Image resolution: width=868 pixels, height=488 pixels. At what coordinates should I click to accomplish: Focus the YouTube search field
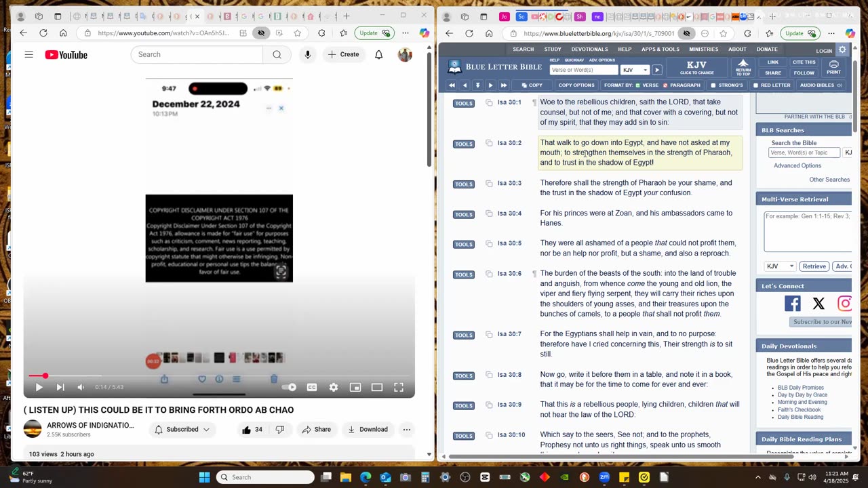[x=197, y=54]
